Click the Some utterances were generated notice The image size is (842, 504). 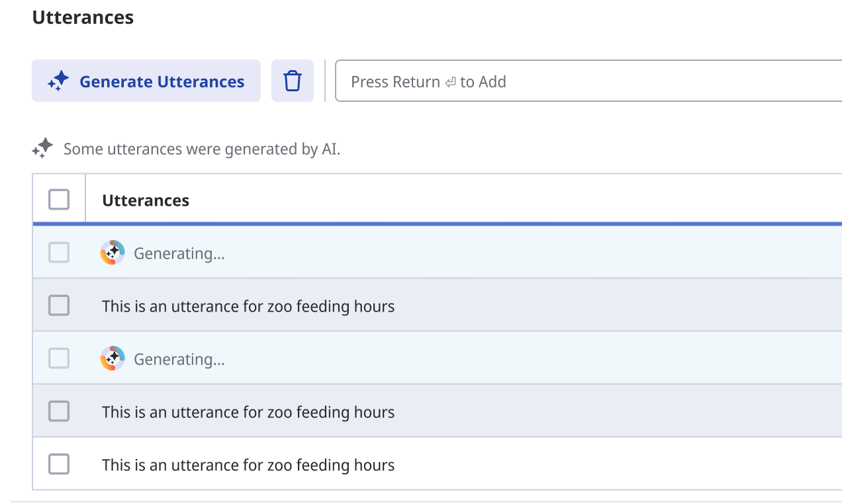202,149
